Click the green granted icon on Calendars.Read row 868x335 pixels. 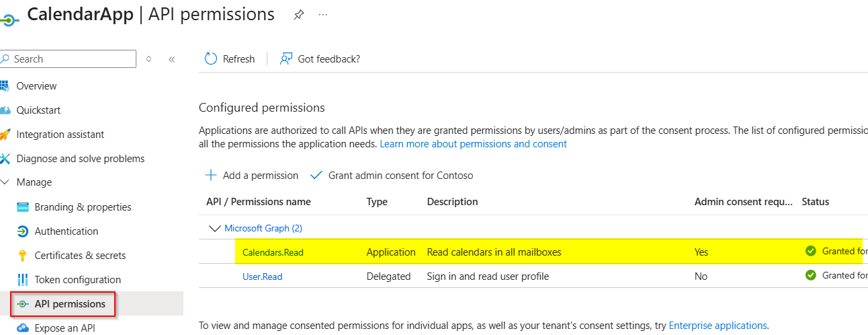(811, 252)
